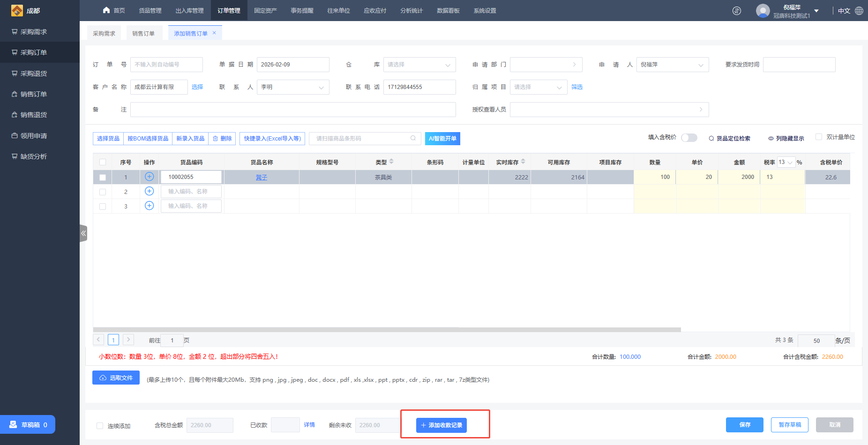Viewport: 868px width, 445px height.
Task: Open the 货品管理 menu
Action: (150, 10)
